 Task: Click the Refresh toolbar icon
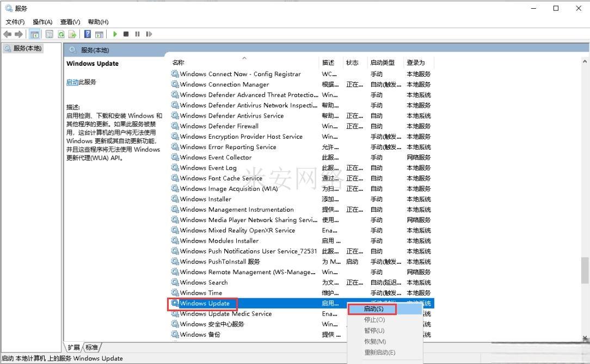(61, 34)
